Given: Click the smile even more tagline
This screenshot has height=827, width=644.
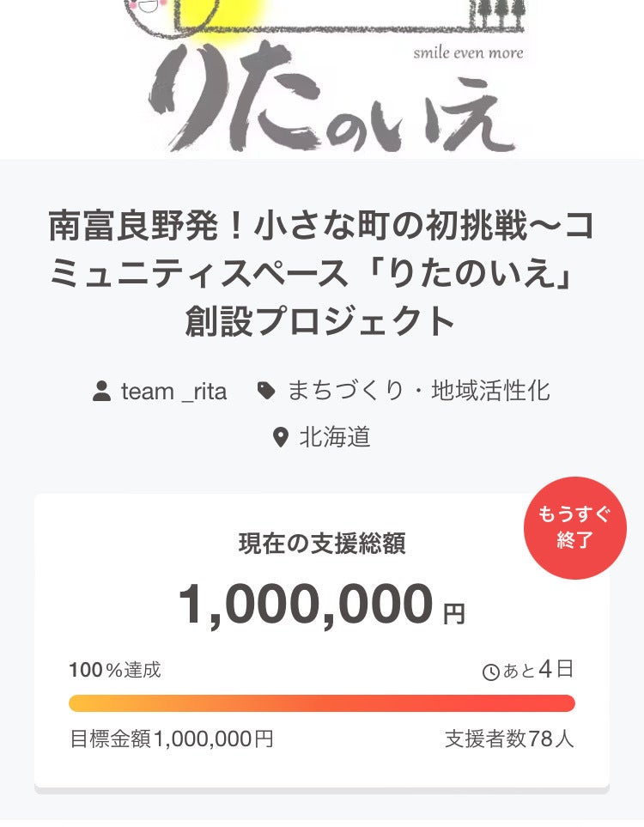Looking at the screenshot, I should [x=468, y=53].
